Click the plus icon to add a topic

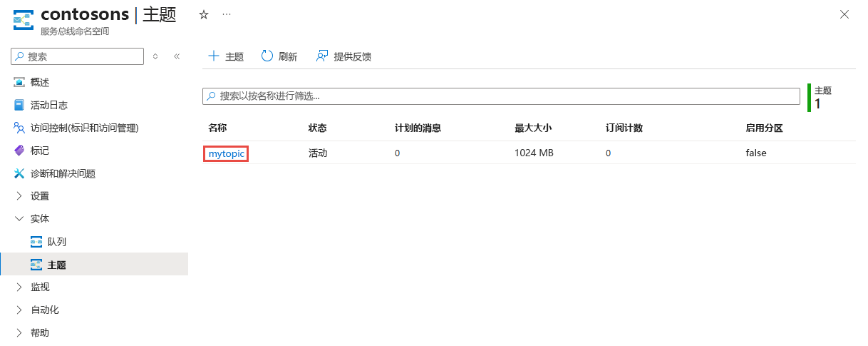tap(213, 56)
